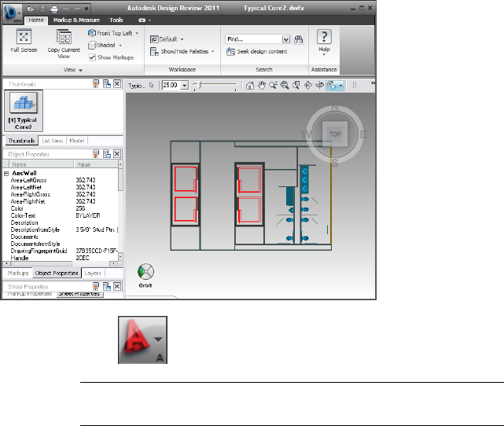
Task: Click Seek design content
Action: [x=256, y=51]
